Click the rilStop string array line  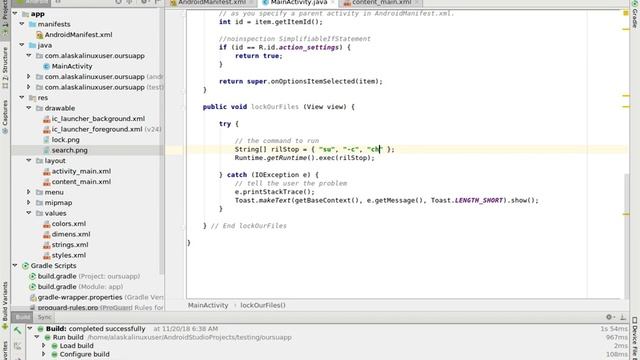pos(315,149)
